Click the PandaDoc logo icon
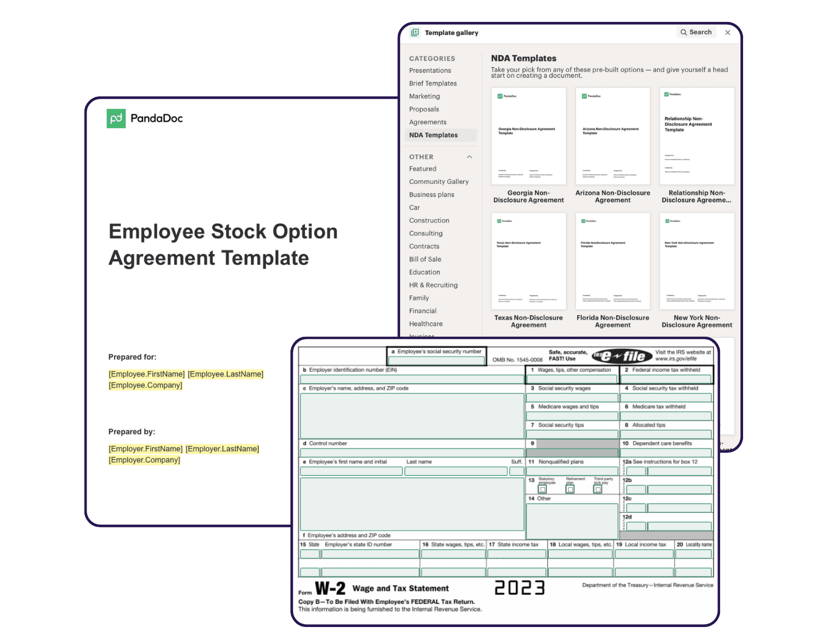822x644 pixels. pos(116,118)
